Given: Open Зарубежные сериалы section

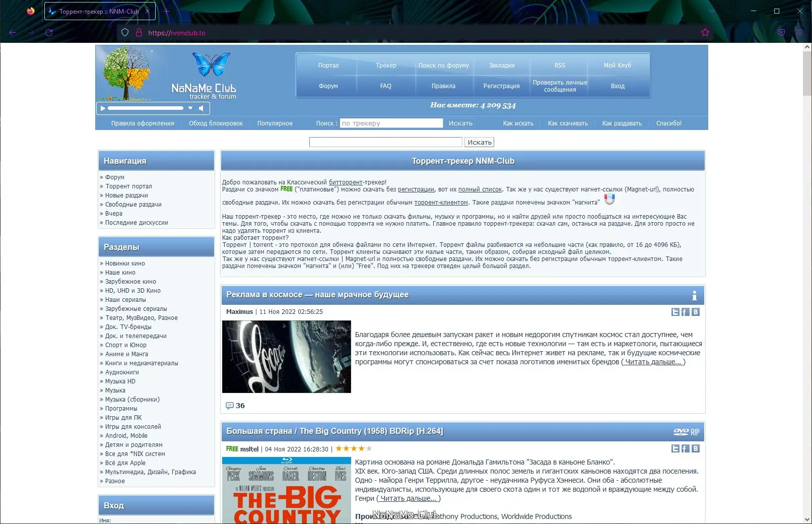Looking at the screenshot, I should [x=136, y=309].
